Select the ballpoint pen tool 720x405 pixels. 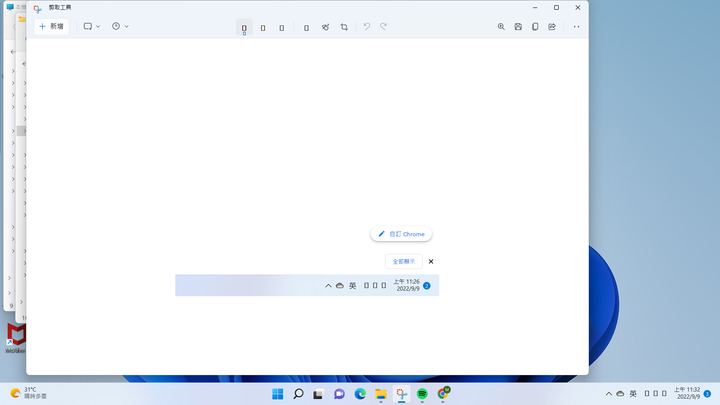(x=244, y=28)
